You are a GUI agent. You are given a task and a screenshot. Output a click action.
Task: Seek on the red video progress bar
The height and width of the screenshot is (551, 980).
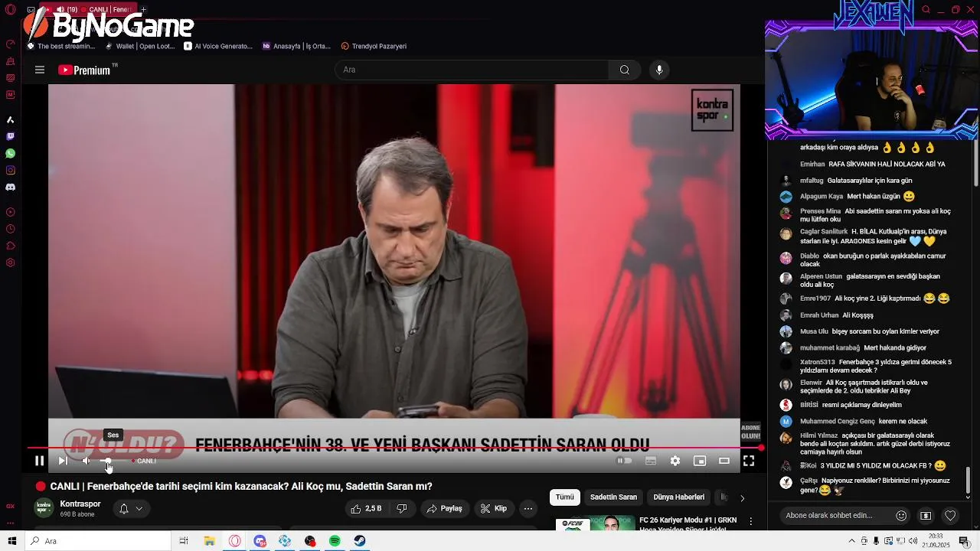pos(394,448)
